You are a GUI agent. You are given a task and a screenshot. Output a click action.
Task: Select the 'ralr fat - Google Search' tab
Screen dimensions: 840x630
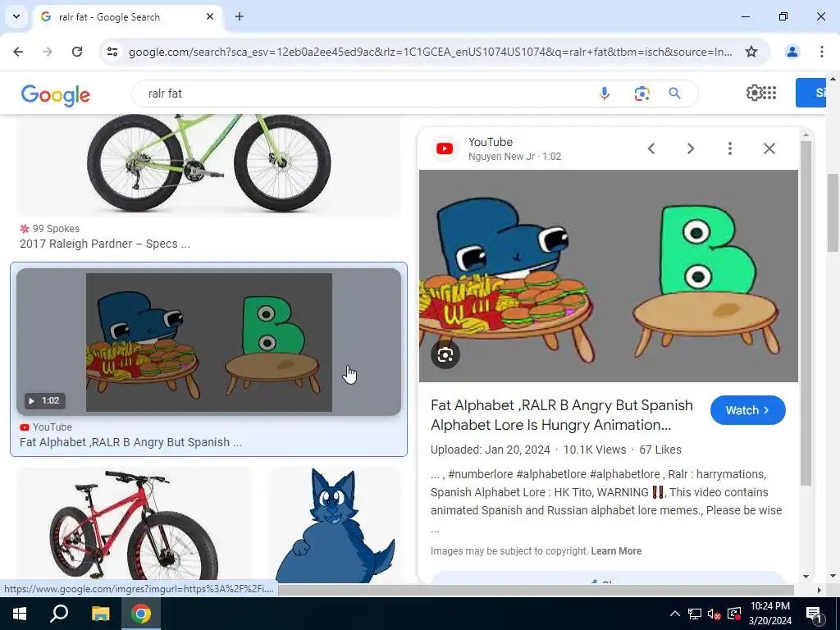(127, 17)
